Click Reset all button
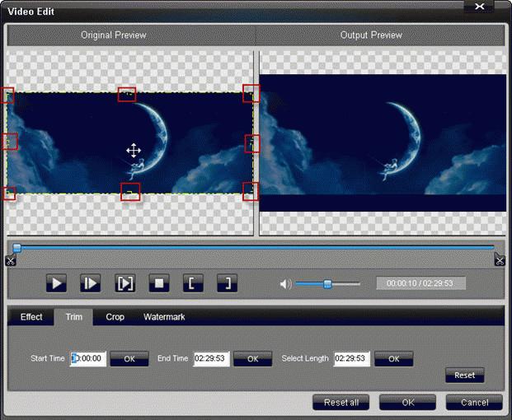This screenshot has width=512, height=420. click(x=341, y=402)
